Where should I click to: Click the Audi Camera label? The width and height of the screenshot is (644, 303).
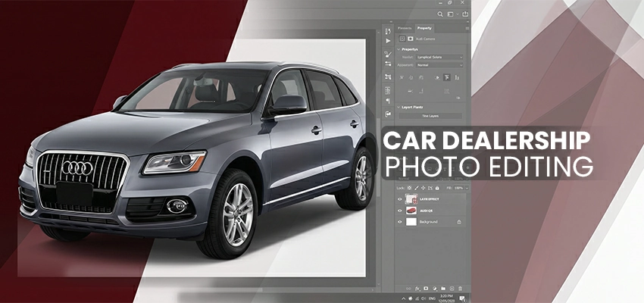tap(426, 39)
